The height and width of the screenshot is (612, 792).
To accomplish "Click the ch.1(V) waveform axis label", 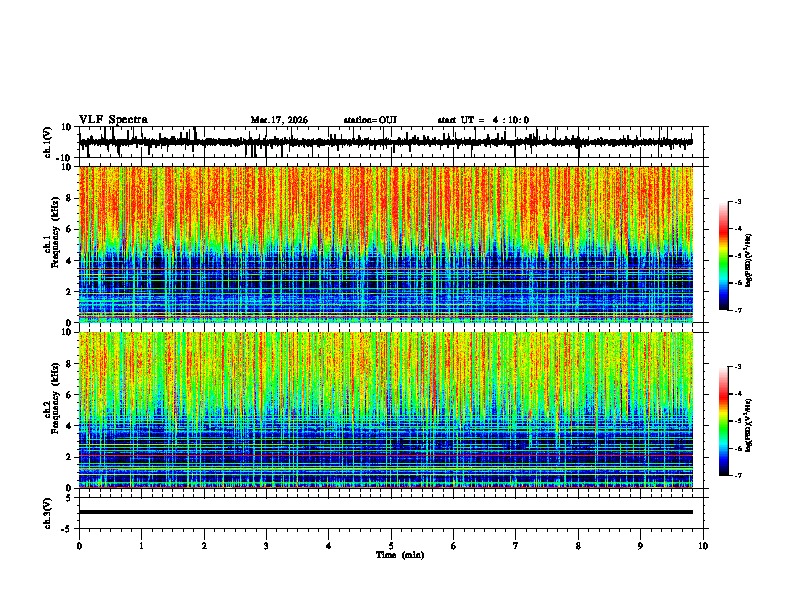I will tap(48, 142).
